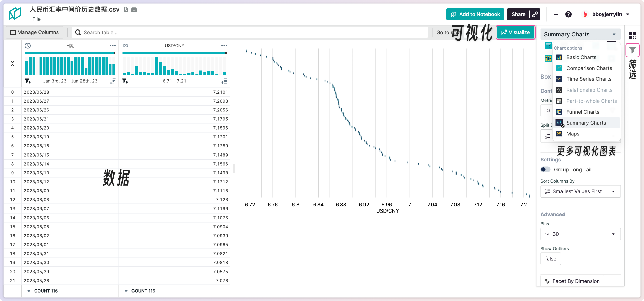Toggle Show Outliers false value

point(551,259)
